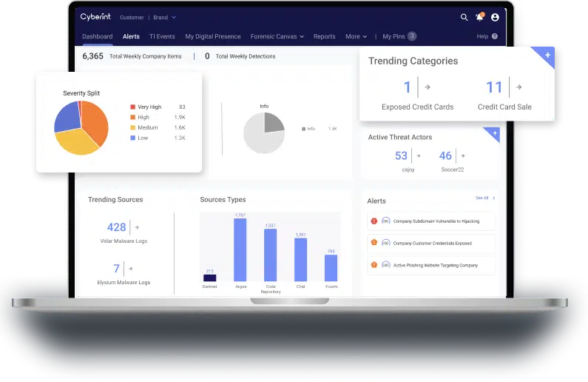
Task: Toggle the Very High severity legend entry
Action: tap(149, 107)
